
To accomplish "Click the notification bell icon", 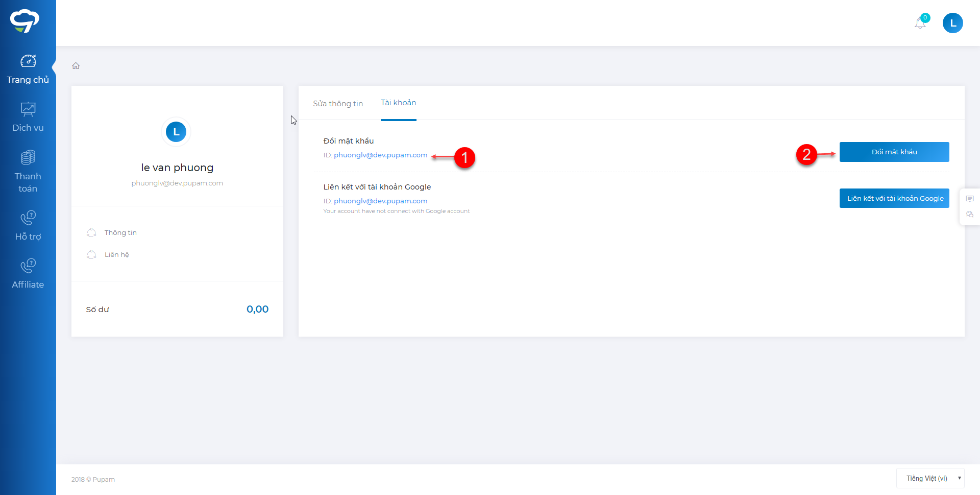I will tap(920, 23).
